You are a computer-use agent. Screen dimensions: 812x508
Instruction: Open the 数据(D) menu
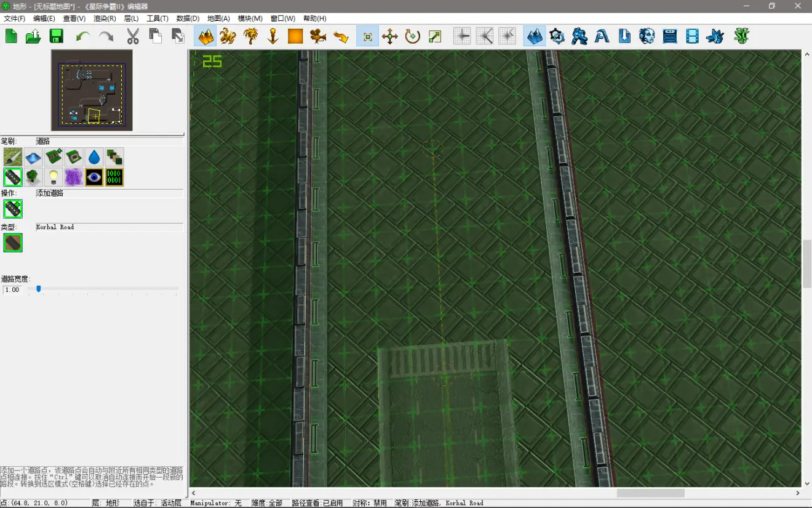pyautogui.click(x=188, y=18)
